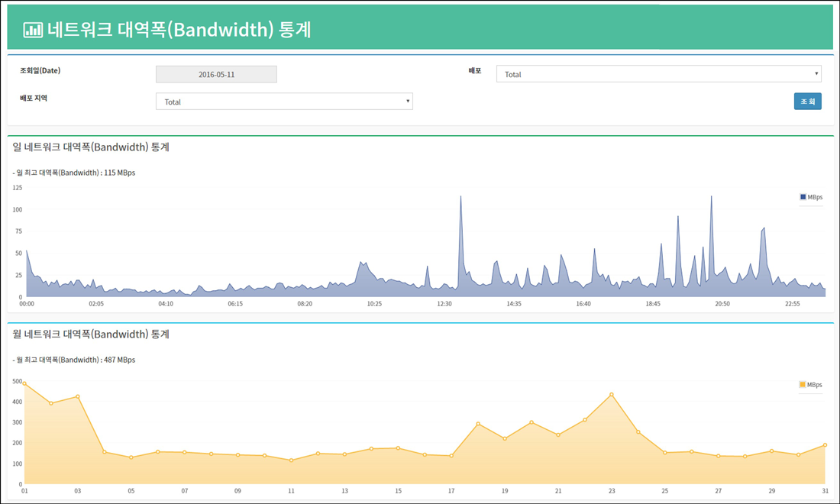This screenshot has width=840, height=504.
Task: Click the 월 네트워크 대역폭 section heading
Action: click(x=91, y=334)
